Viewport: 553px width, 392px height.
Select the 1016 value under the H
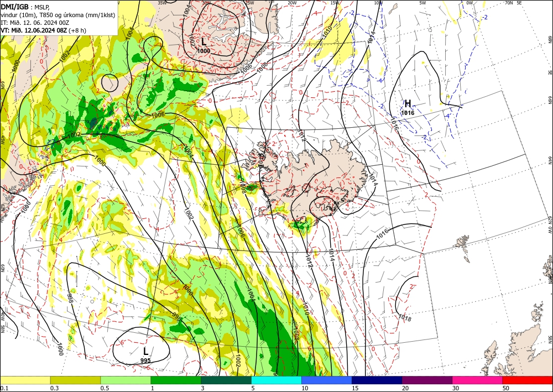point(408,113)
